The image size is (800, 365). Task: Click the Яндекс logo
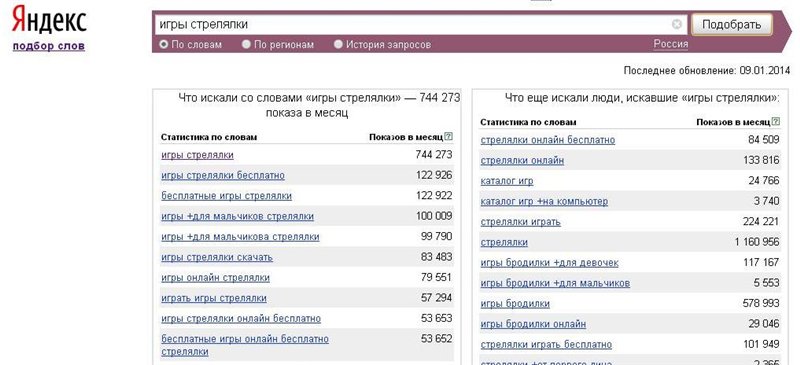(49, 19)
